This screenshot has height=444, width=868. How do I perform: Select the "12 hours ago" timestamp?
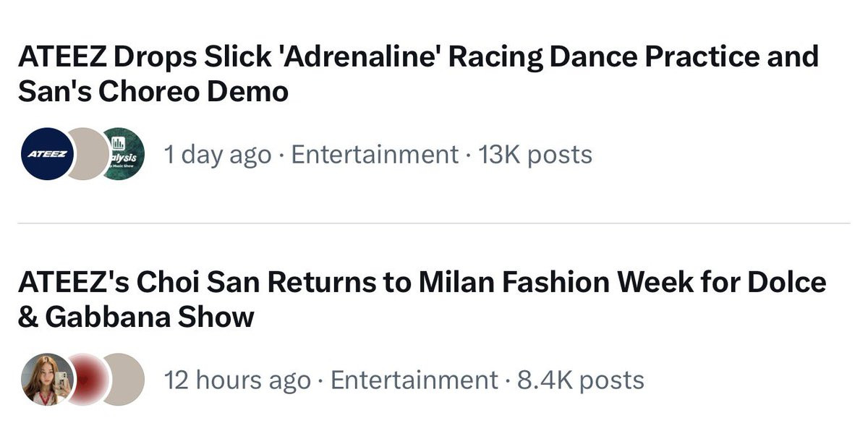(x=238, y=379)
